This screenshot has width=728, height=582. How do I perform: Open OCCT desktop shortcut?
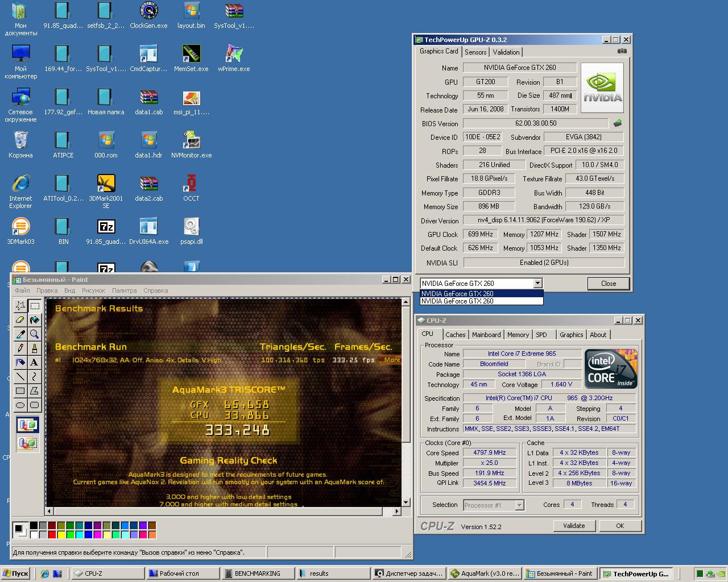[x=191, y=188]
